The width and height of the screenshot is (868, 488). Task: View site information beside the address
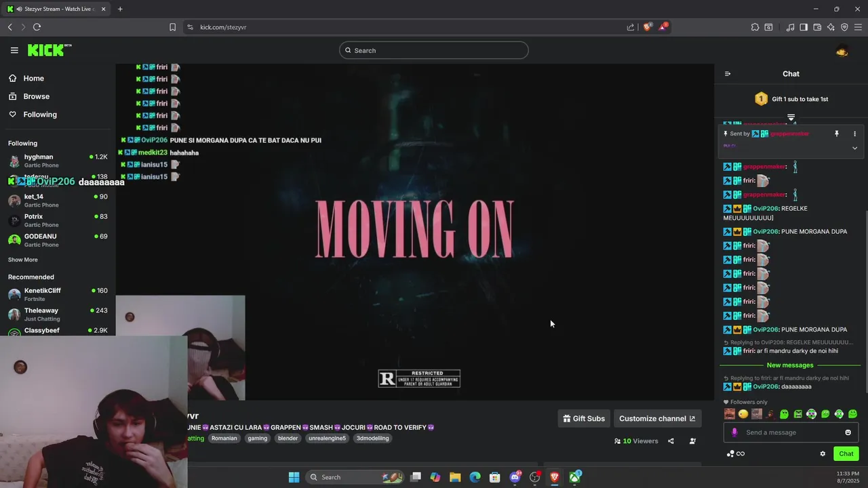click(190, 27)
